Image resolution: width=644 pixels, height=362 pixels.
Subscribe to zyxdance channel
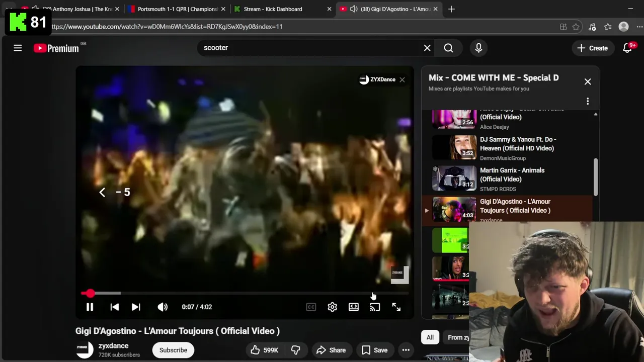point(173,350)
